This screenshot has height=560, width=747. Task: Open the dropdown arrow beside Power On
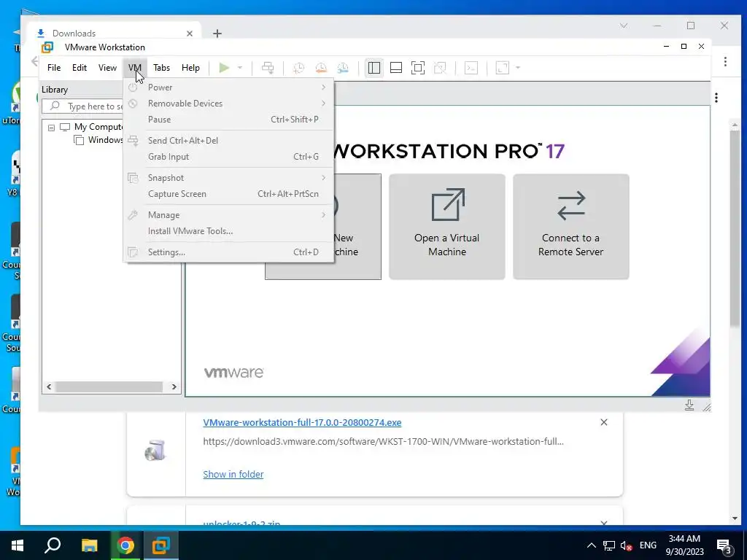tap(240, 68)
